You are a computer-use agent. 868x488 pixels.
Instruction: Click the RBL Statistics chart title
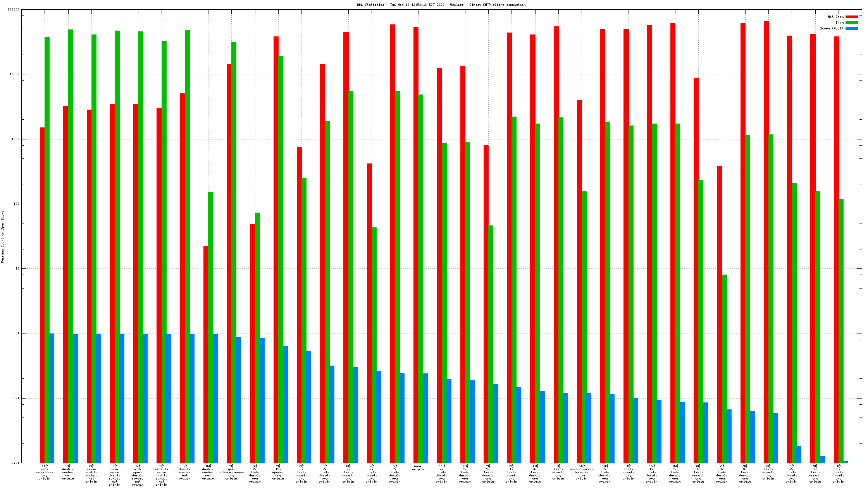441,5
